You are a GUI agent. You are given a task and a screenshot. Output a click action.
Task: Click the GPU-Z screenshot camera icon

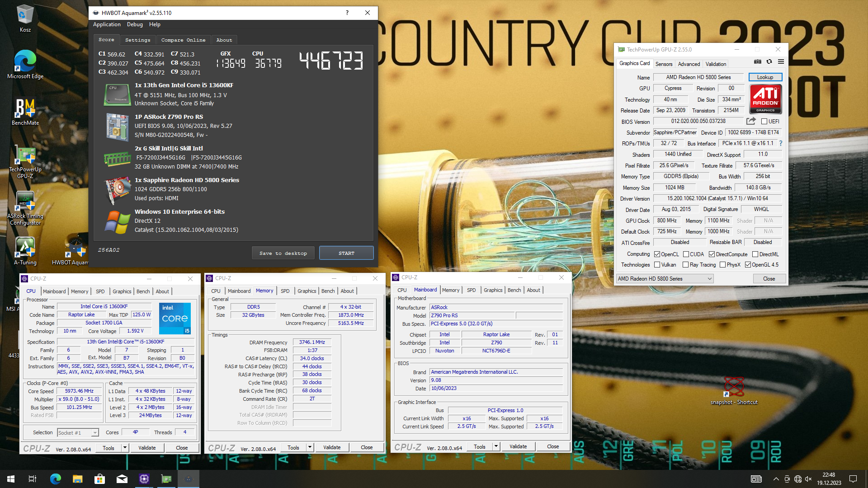coord(758,62)
